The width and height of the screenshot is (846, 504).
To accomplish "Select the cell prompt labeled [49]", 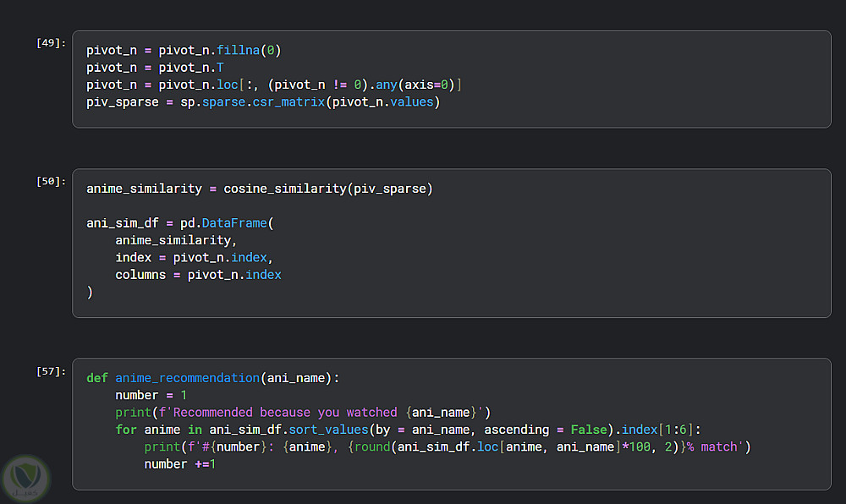I will click(51, 43).
